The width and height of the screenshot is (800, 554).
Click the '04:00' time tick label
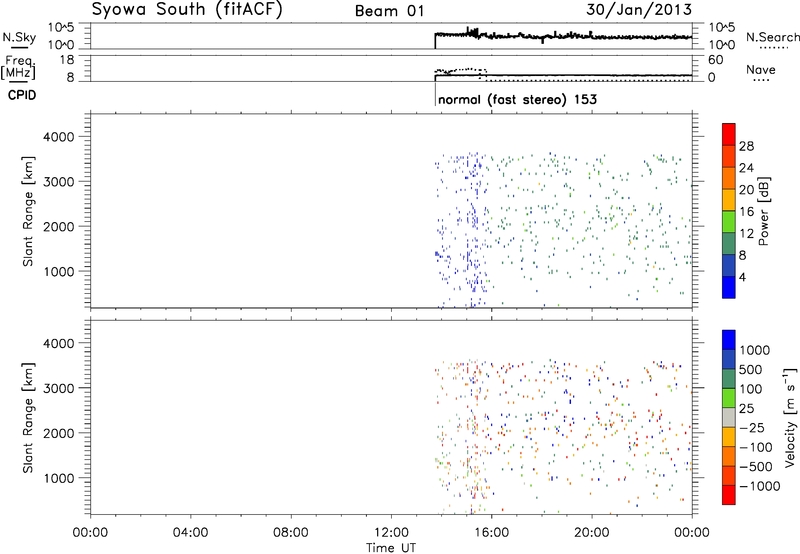click(x=190, y=533)
